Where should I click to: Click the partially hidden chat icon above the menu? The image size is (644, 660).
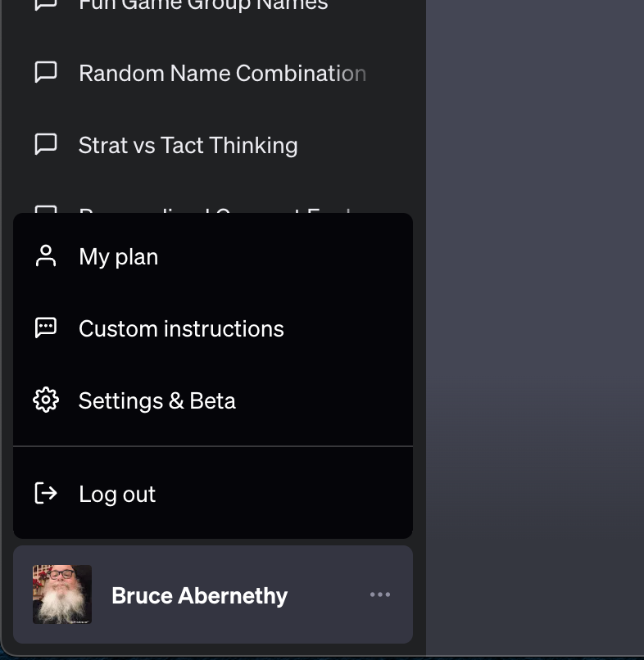(46, 210)
